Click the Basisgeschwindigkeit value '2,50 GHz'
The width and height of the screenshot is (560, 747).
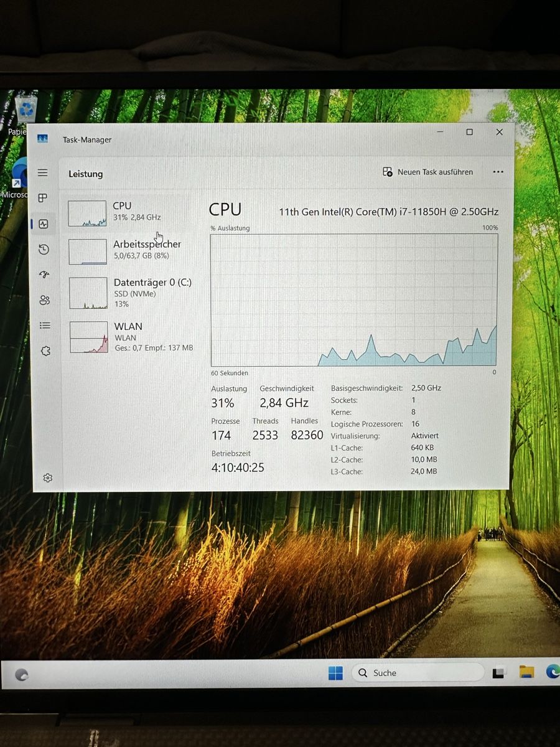[x=426, y=388]
